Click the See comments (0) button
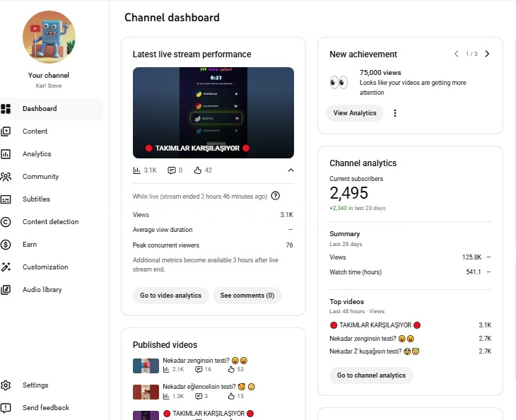Viewport: 516px width, 420px height. click(247, 296)
